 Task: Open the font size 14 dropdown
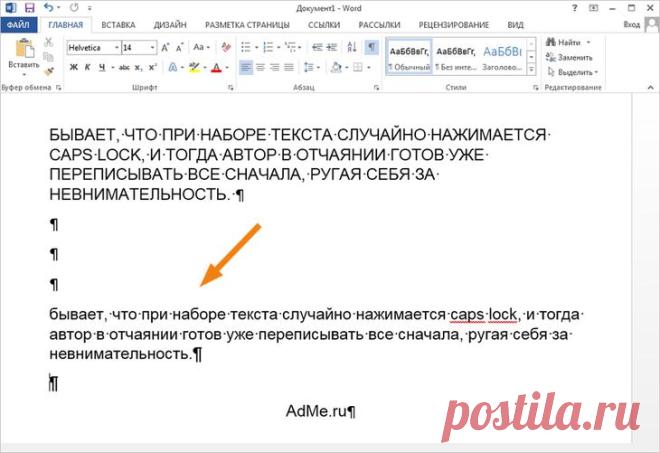point(152,48)
